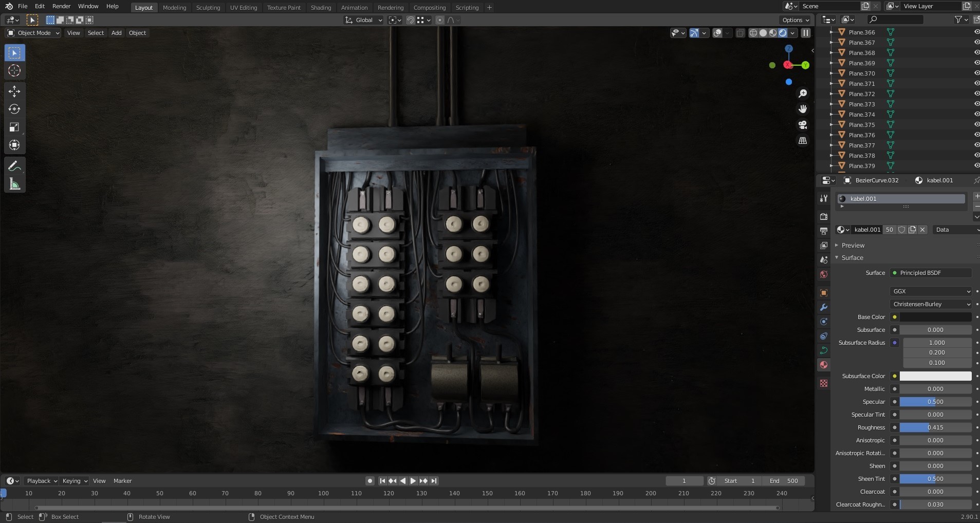Select the Move tool in toolbar
This screenshot has width=980, height=523.
pos(14,91)
